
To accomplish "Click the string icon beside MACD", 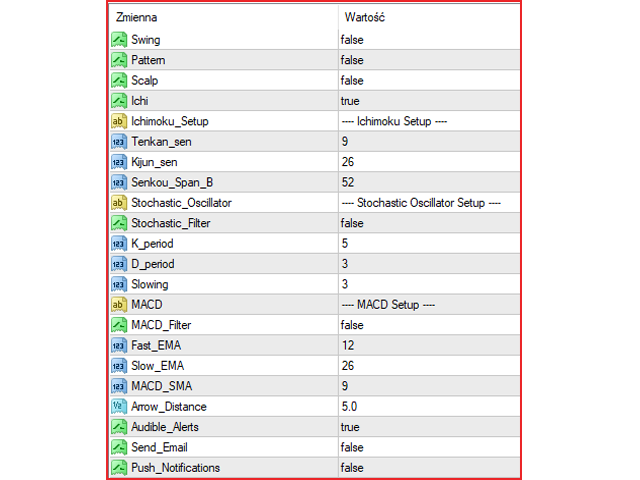I will click(x=119, y=304).
